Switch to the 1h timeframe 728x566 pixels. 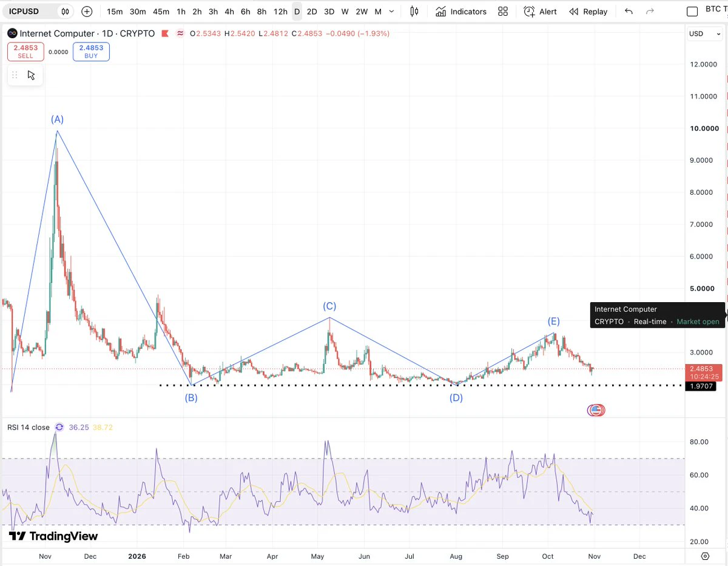click(x=181, y=11)
